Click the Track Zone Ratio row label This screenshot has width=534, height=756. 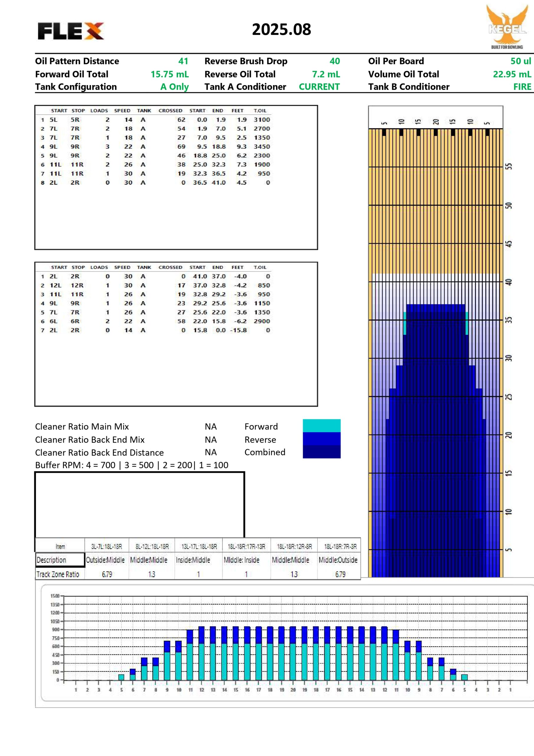tap(58, 574)
